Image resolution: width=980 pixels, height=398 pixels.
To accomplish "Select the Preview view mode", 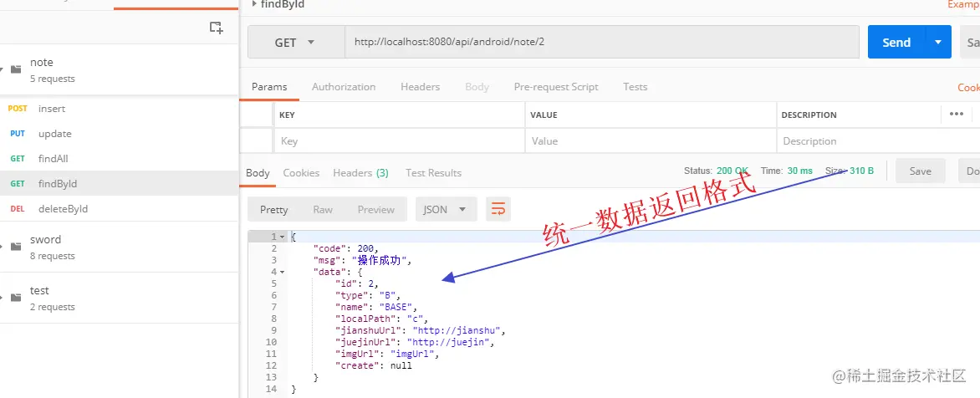I will tap(376, 209).
